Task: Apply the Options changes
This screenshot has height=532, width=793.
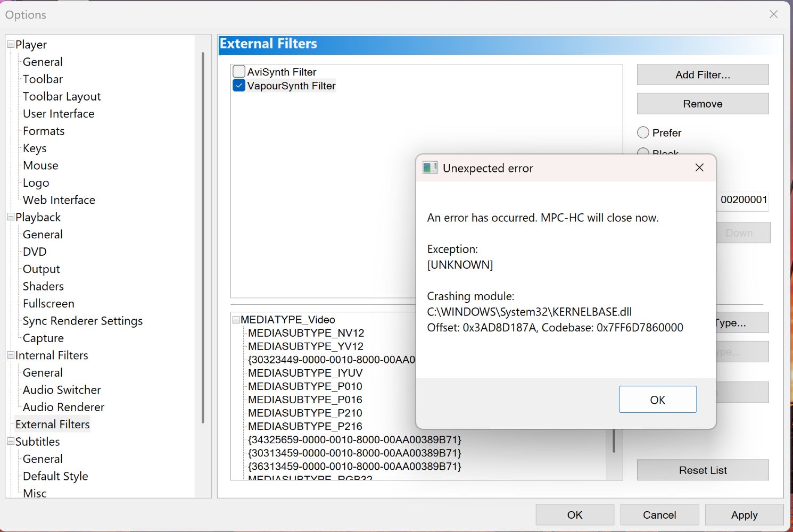Action: 744,515
